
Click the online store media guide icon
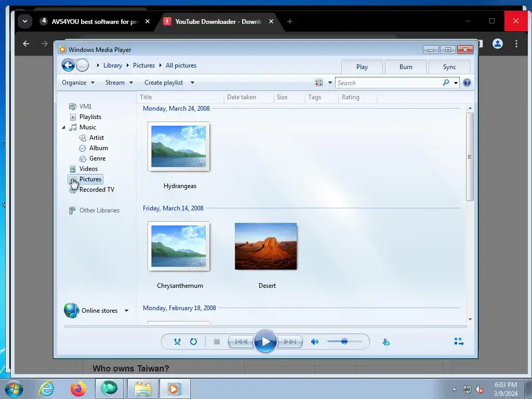pos(386,342)
